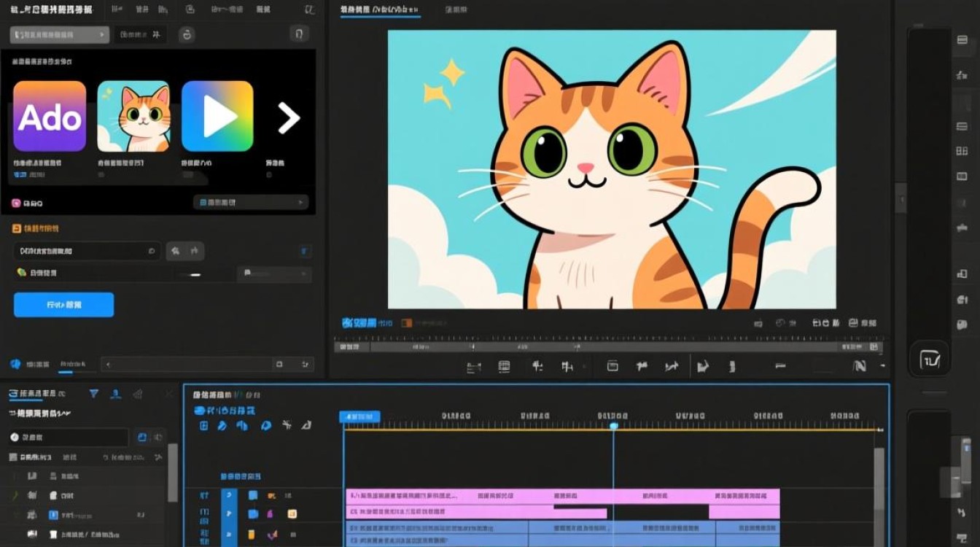The width and height of the screenshot is (980, 547).
Task: Click the 'N' icon at the under-preview toolbar's right
Action: coord(860,366)
